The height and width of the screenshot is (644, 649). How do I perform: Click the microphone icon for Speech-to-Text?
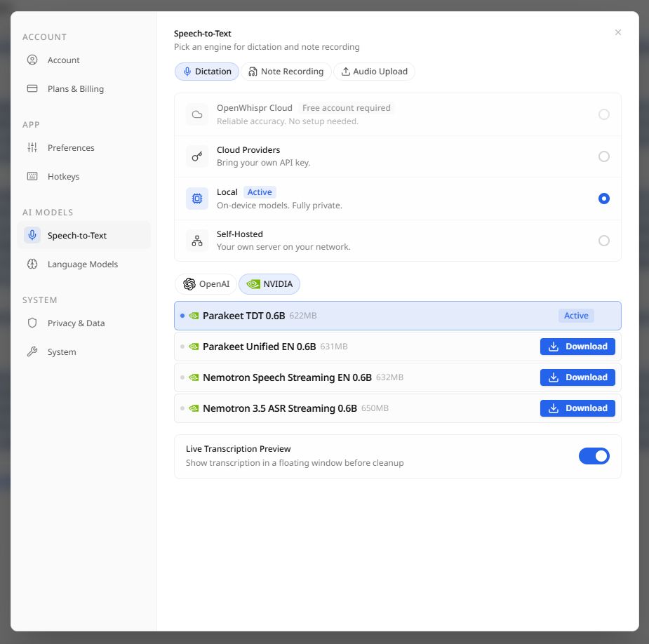click(x=32, y=235)
